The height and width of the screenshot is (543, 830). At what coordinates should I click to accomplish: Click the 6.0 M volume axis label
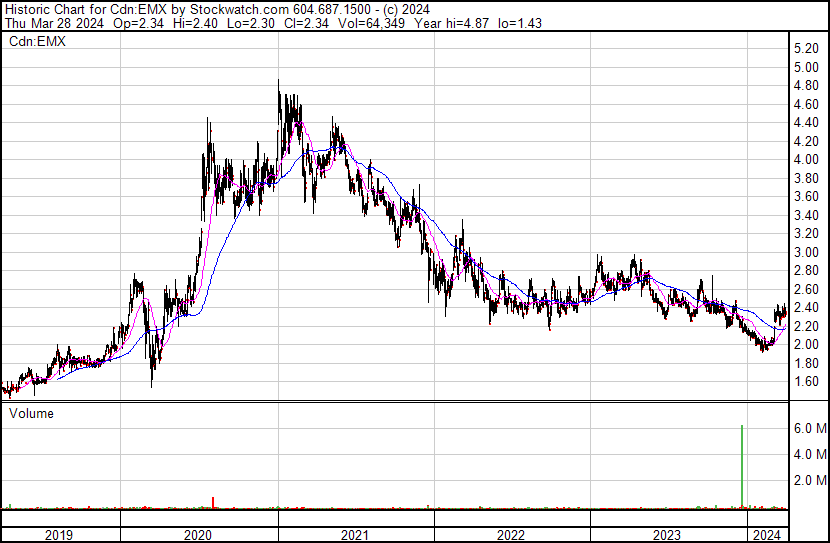point(809,428)
